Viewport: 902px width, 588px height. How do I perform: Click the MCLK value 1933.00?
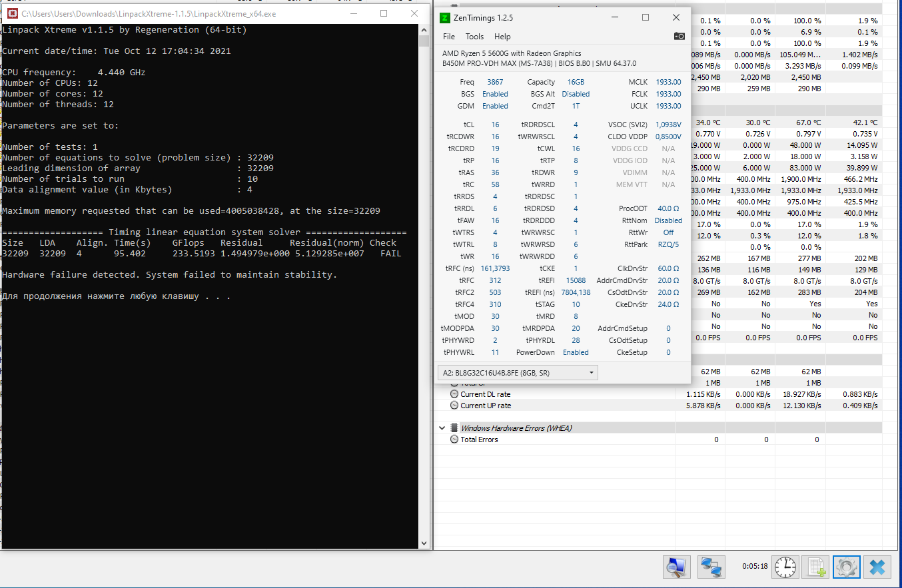point(668,82)
